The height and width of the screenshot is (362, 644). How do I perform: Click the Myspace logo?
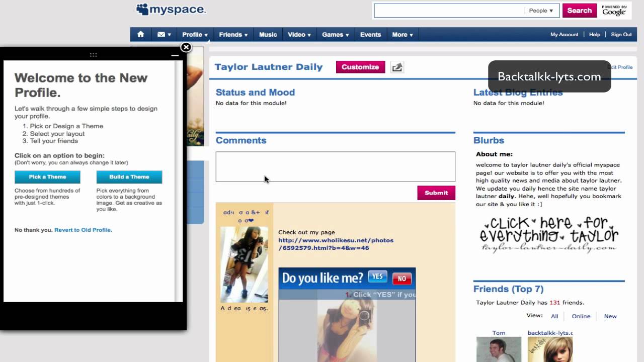pos(171,10)
